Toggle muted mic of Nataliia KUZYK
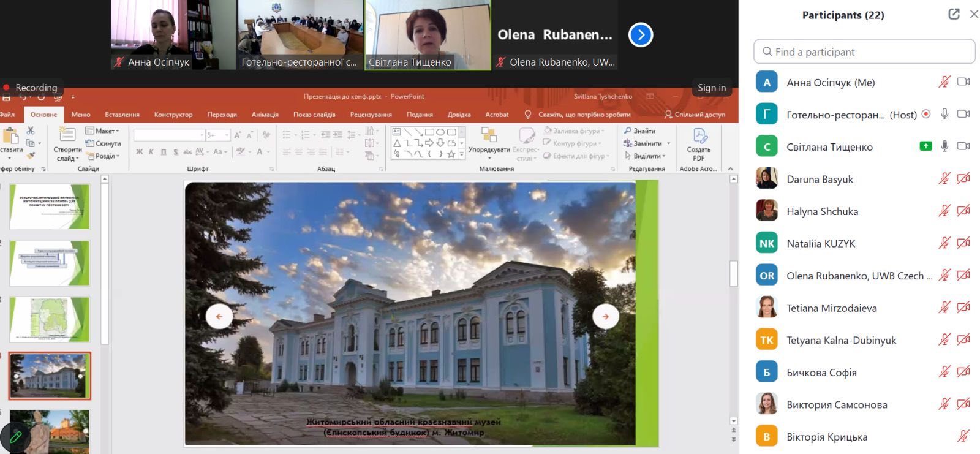 click(944, 243)
